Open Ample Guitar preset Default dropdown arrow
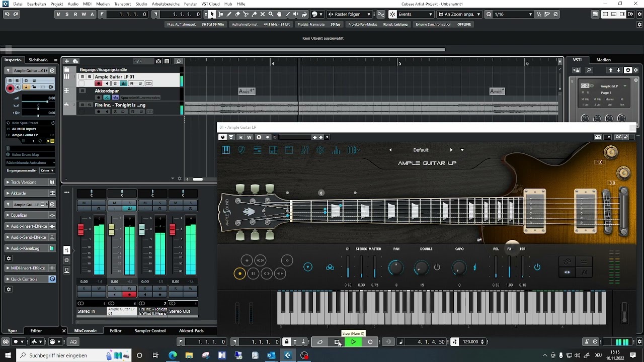Screen dimensions: 644x362 tap(462, 150)
